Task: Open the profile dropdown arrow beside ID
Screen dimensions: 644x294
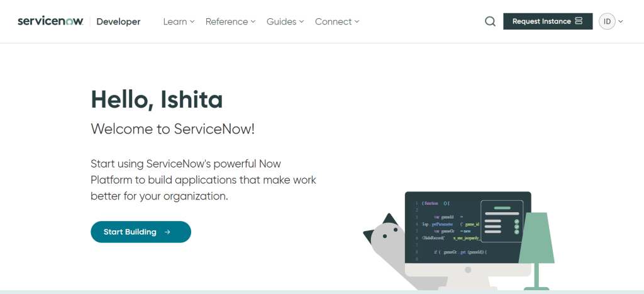Action: [x=621, y=21]
